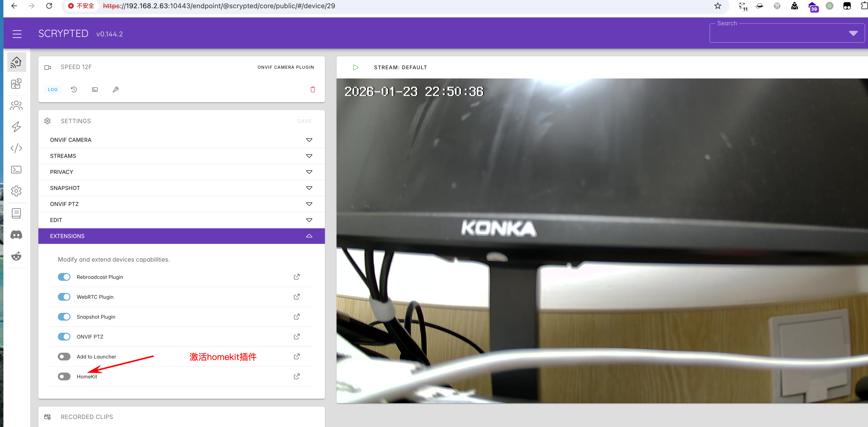Turn on Add to Launcher toggle
This screenshot has width=868, height=427.
[64, 357]
